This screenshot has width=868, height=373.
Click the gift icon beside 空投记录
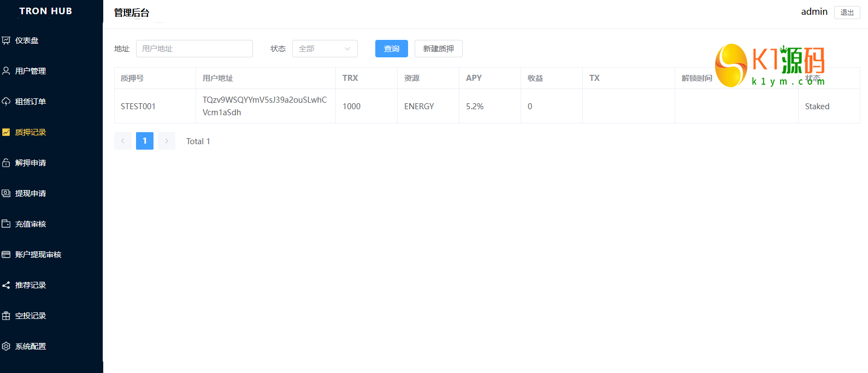pos(6,316)
